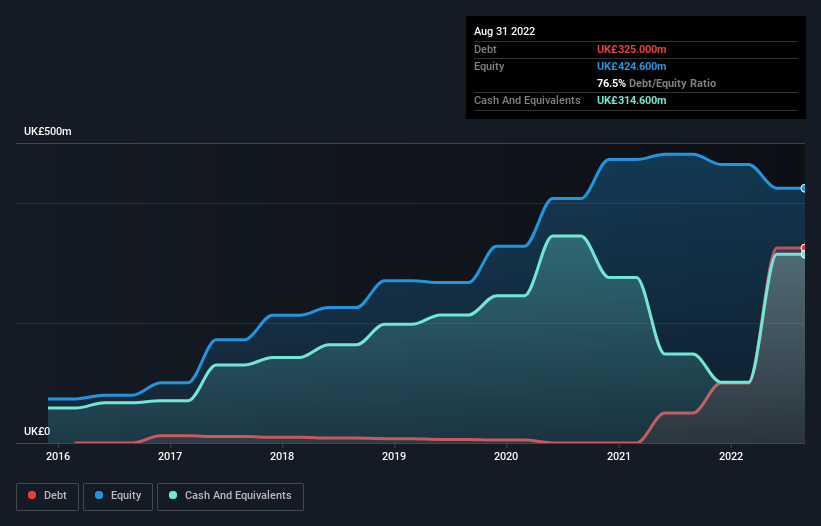The image size is (821, 526).
Task: Click the red Debt end-point marker
Action: (804, 248)
